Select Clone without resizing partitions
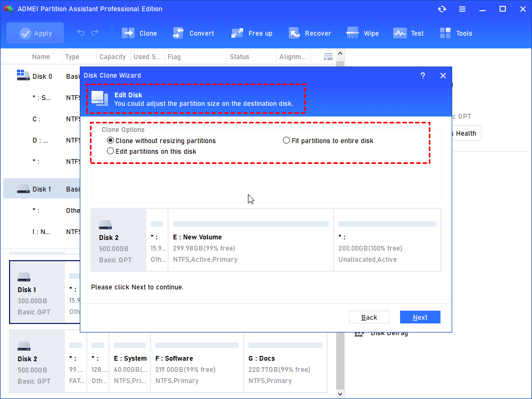This screenshot has height=399, width=532. 111,141
